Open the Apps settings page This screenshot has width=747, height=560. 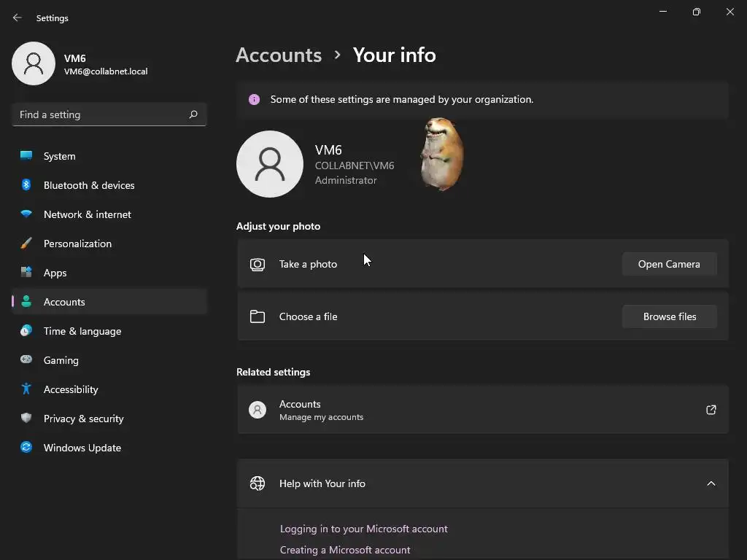109,273
